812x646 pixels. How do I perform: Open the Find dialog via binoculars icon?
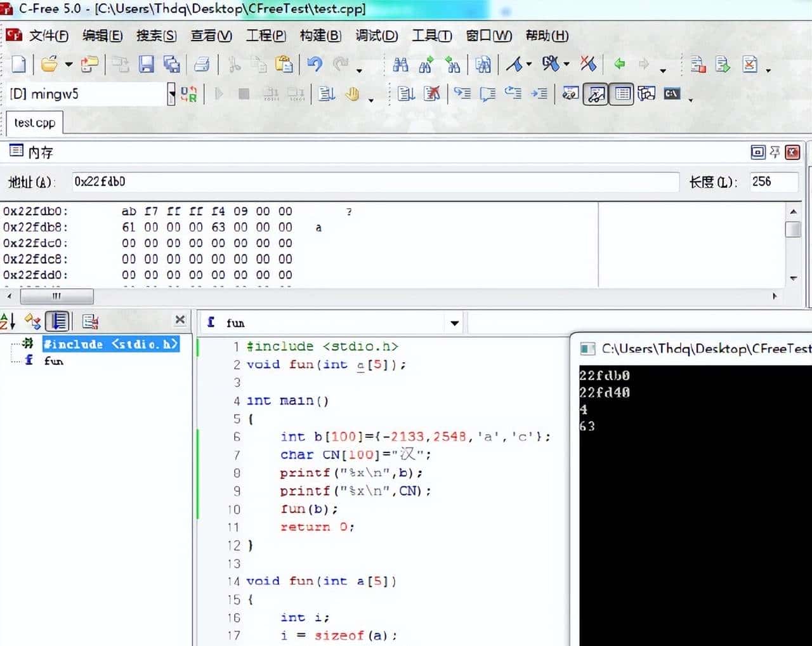[401, 63]
